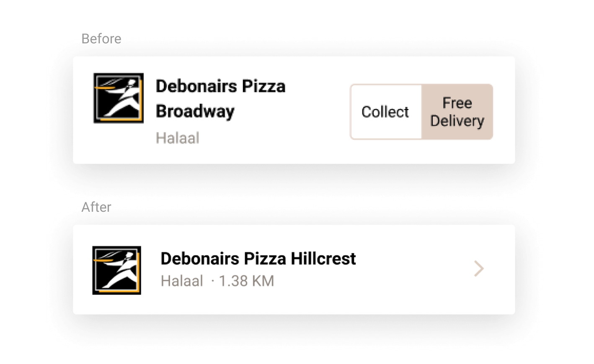594x364 pixels.
Task: Click the word 'Free' in the delivery toggle
Action: pyautogui.click(x=457, y=103)
